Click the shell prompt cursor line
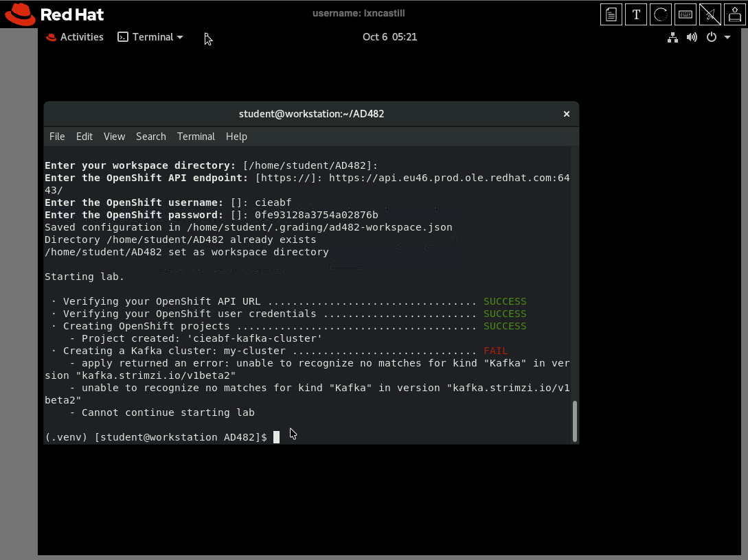This screenshot has width=748, height=560. (x=162, y=437)
